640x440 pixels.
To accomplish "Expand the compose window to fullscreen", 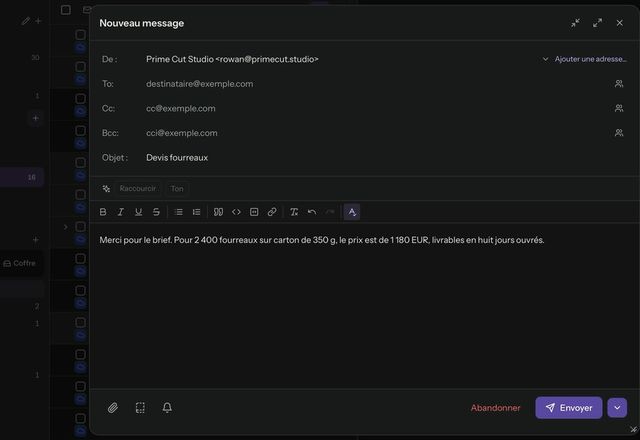I will tap(597, 23).
